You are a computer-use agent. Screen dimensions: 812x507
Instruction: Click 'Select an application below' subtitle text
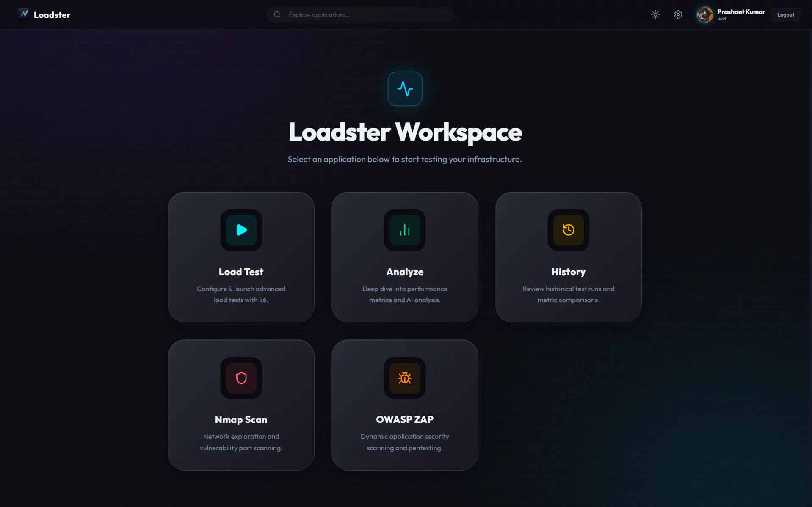405,159
